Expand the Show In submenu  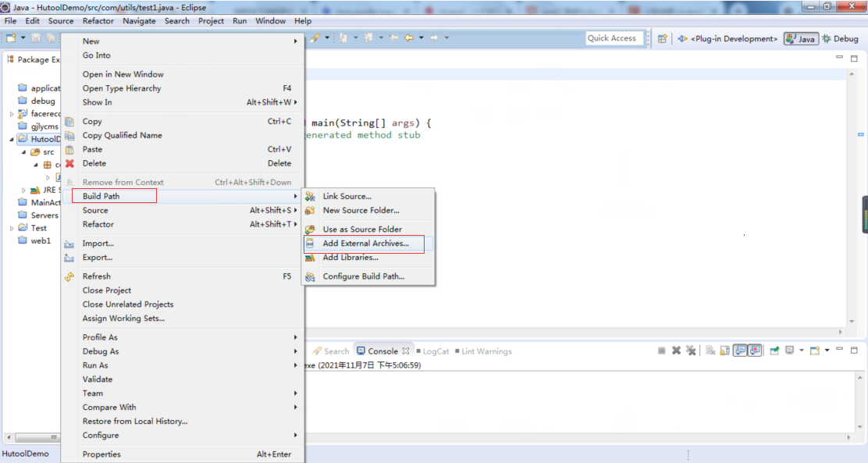tap(183, 102)
